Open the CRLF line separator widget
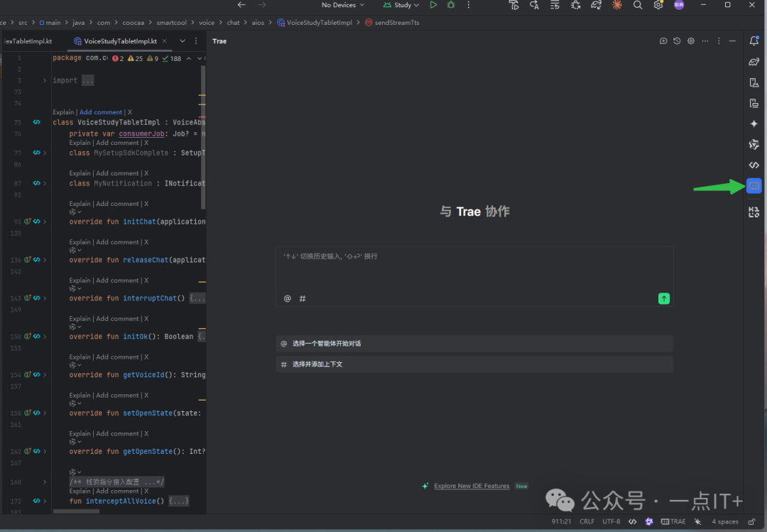The width and height of the screenshot is (767, 532). coord(587,521)
